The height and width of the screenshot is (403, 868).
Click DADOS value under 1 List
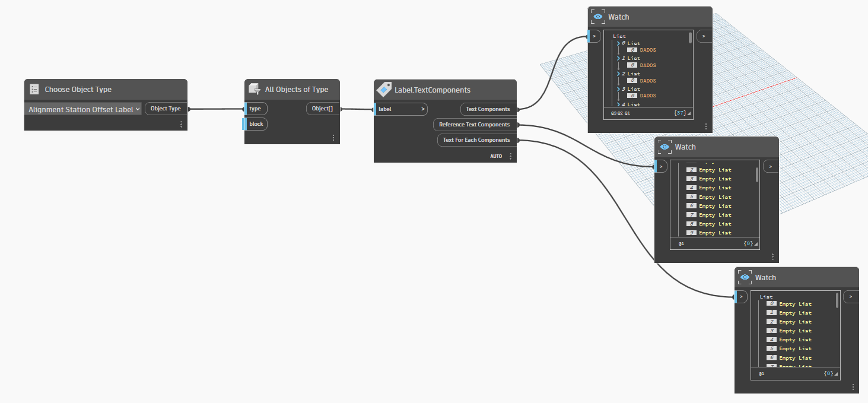click(648, 65)
